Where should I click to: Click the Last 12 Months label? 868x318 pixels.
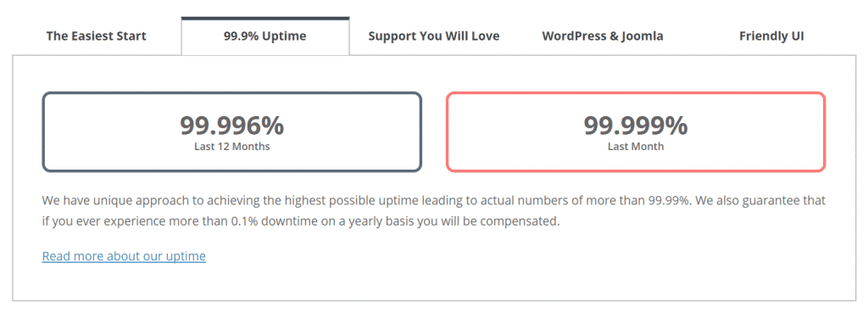coord(232,147)
